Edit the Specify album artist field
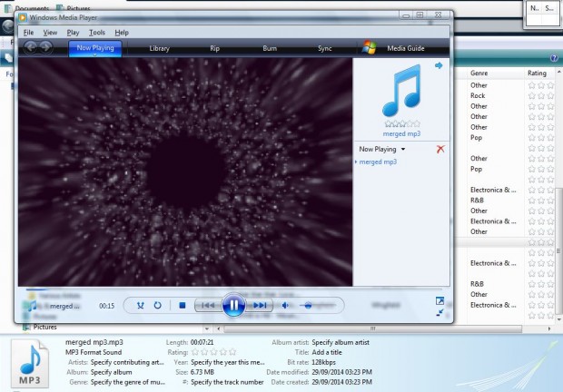 (341, 342)
